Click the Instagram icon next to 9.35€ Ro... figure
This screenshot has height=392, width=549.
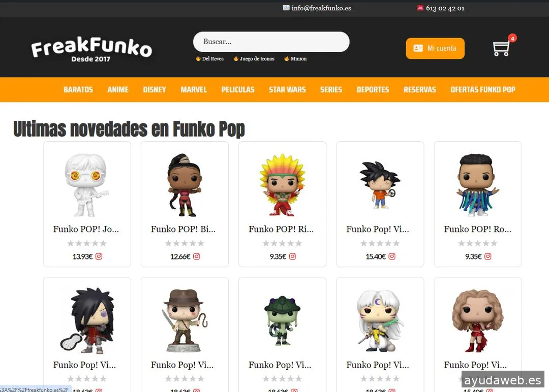tap(487, 256)
